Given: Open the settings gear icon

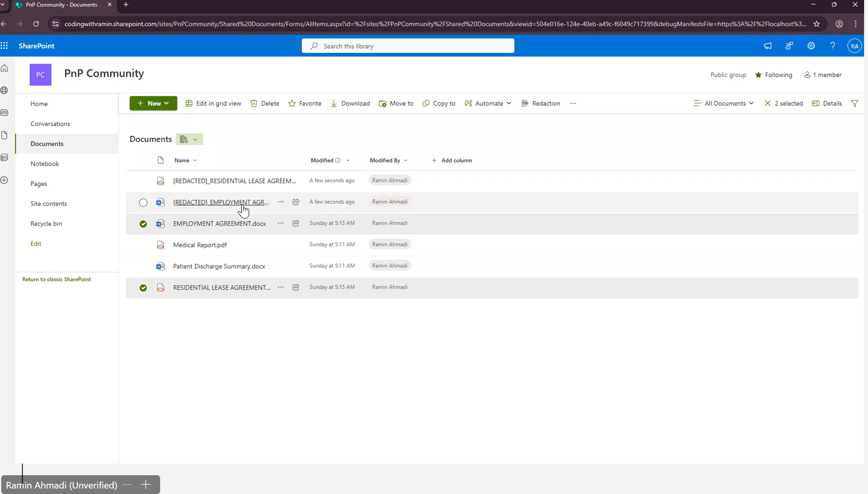Looking at the screenshot, I should pyautogui.click(x=811, y=46).
